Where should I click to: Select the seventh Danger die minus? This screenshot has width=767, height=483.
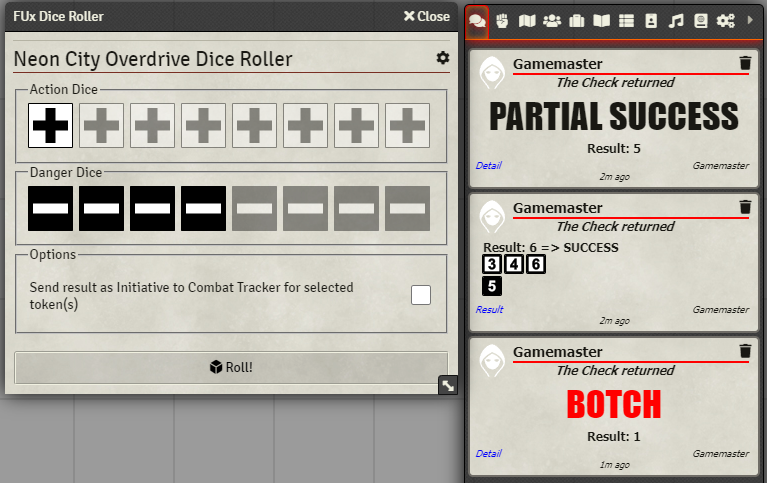(x=356, y=208)
